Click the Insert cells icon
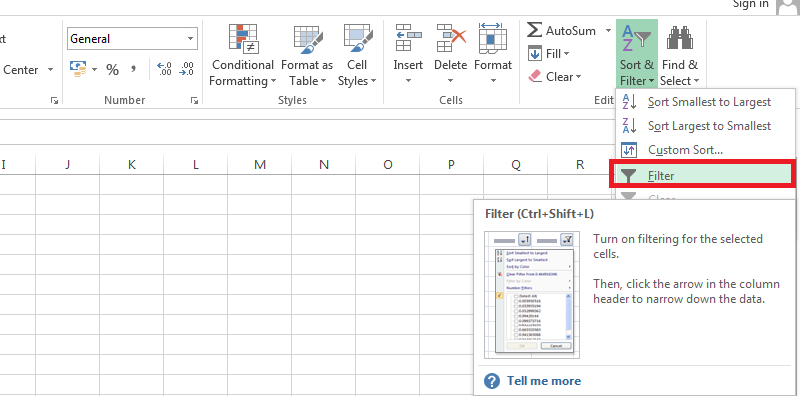The image size is (800, 396). [408, 38]
